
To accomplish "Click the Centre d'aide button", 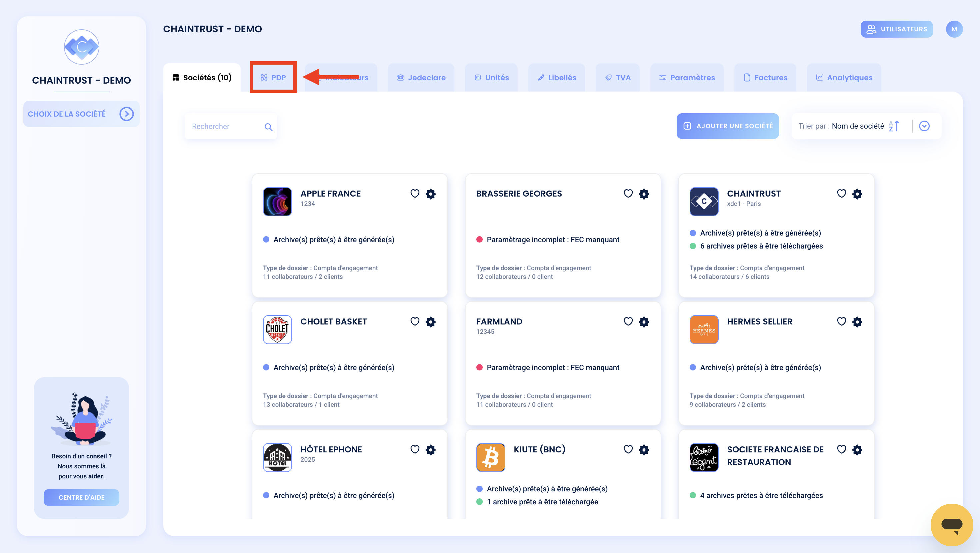I will tap(81, 497).
